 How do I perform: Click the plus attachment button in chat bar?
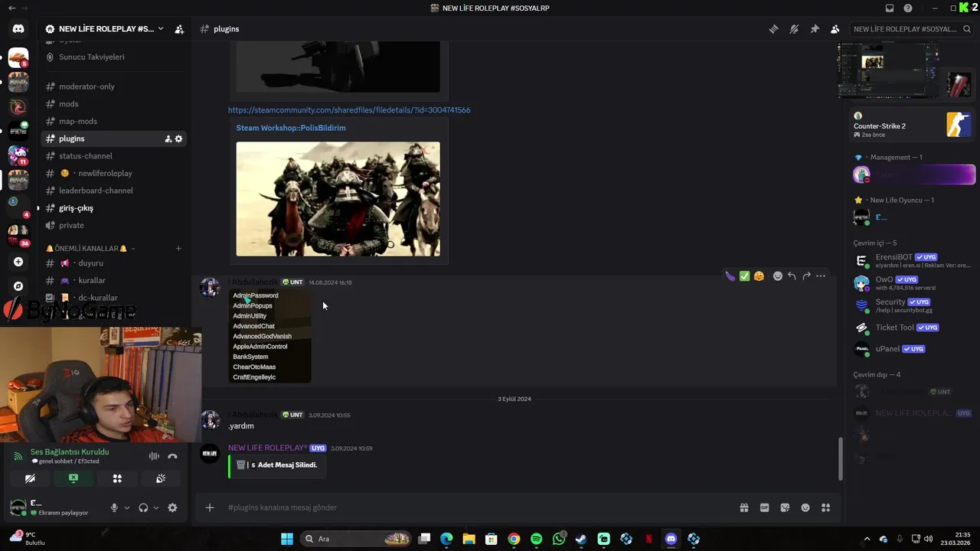pyautogui.click(x=210, y=507)
